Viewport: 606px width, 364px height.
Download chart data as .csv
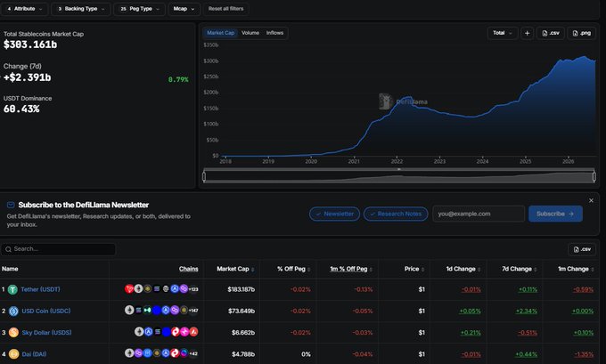coord(551,33)
